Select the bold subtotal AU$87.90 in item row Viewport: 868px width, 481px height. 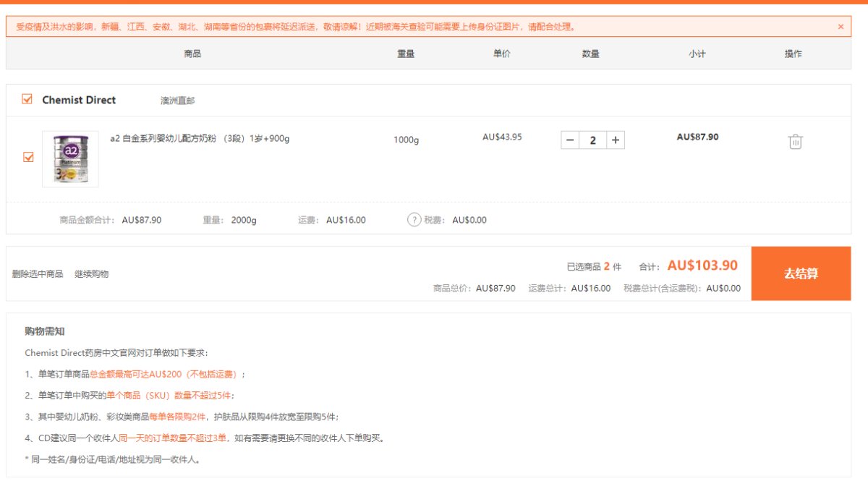(697, 137)
